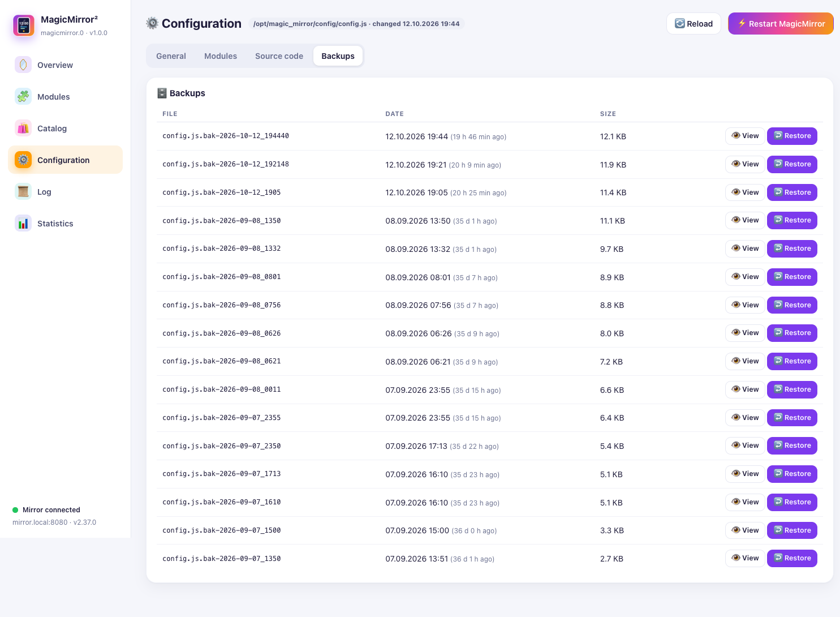840x617 pixels.
Task: Click the MagicMirror² app logo
Action: click(24, 25)
